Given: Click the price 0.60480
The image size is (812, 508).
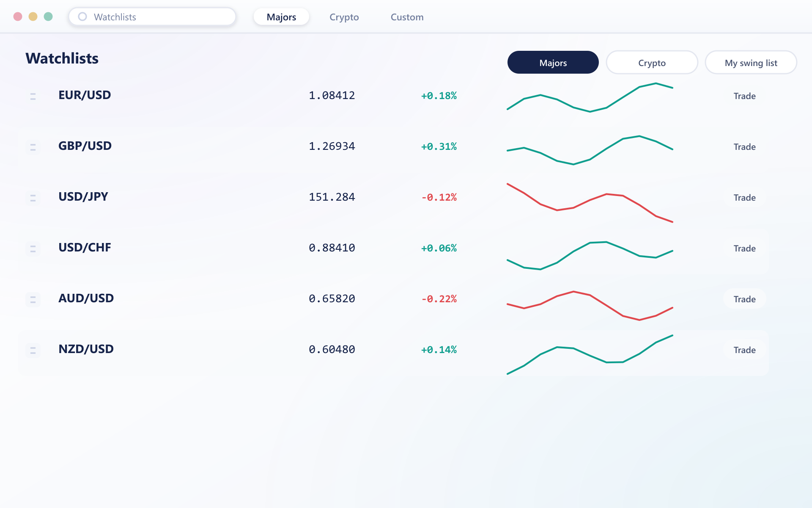Looking at the screenshot, I should click(x=332, y=350).
